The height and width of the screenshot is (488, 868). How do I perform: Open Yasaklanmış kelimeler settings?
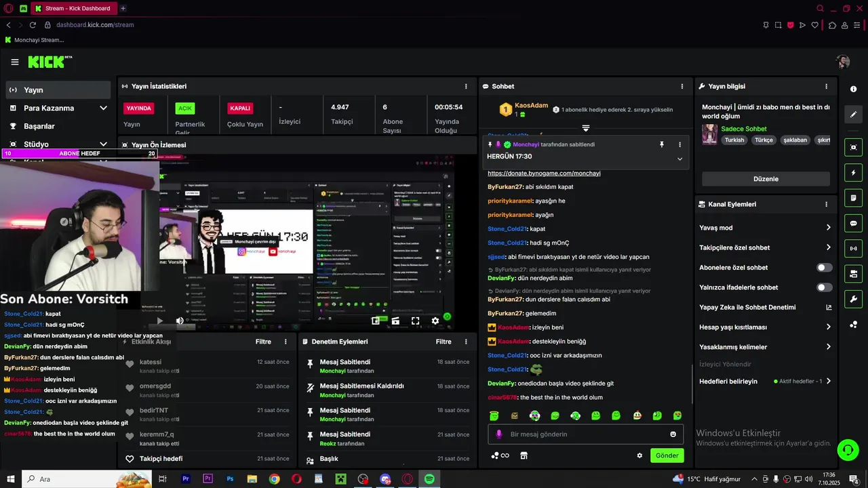tap(765, 347)
